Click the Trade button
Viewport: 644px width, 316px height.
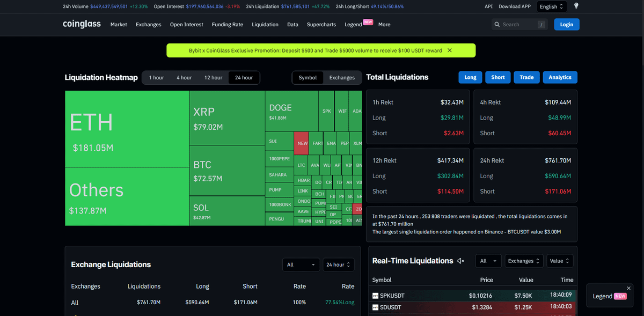[526, 77]
